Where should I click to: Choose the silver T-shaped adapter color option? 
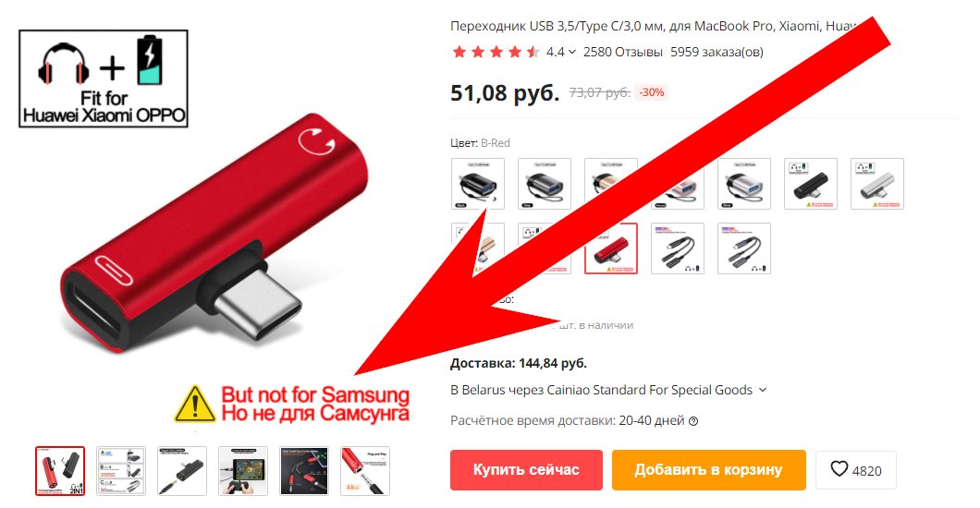coord(876,184)
